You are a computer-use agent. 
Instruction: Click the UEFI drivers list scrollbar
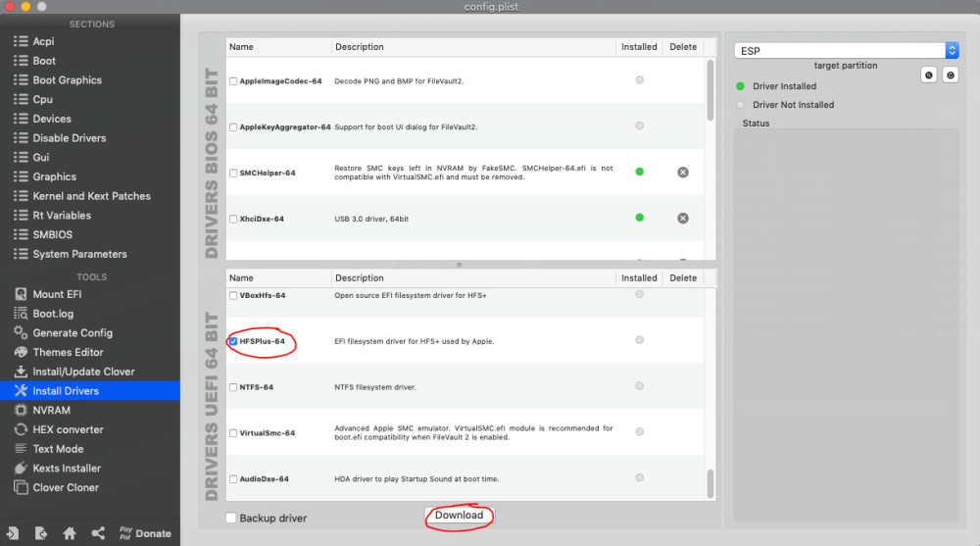(x=710, y=483)
